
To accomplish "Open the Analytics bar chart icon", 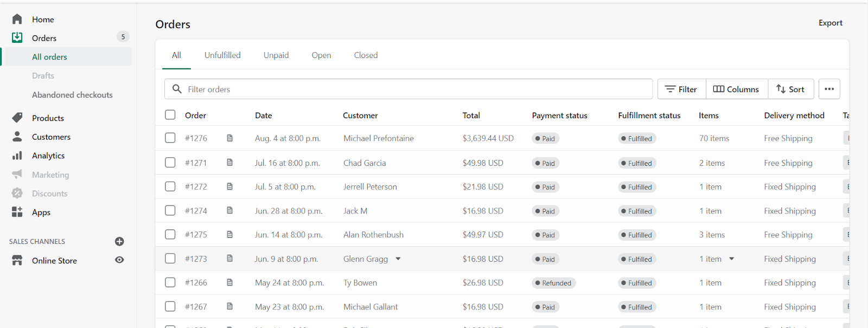I will tap(17, 156).
